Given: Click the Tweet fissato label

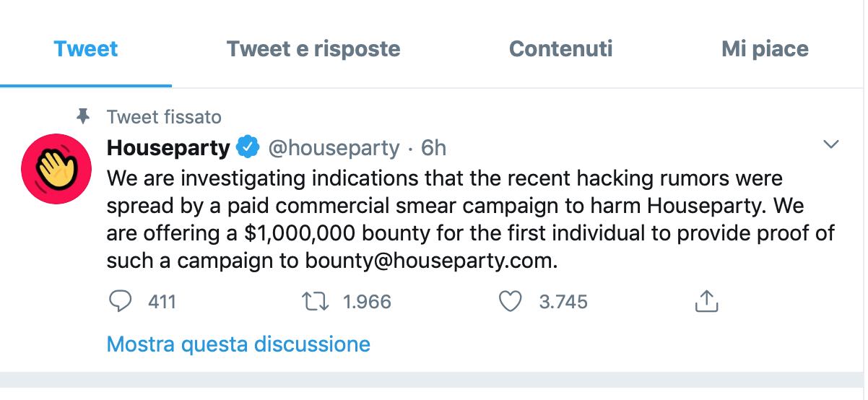Looking at the screenshot, I should click(x=164, y=116).
